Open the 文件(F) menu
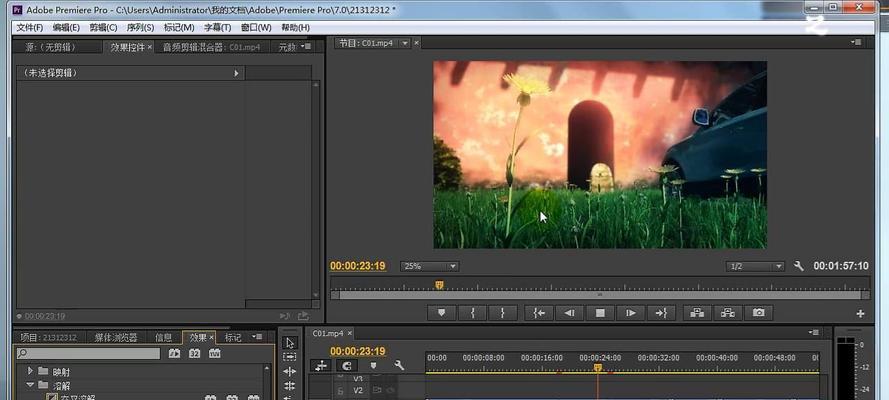Viewport: 889px width, 400px height. click(x=29, y=27)
